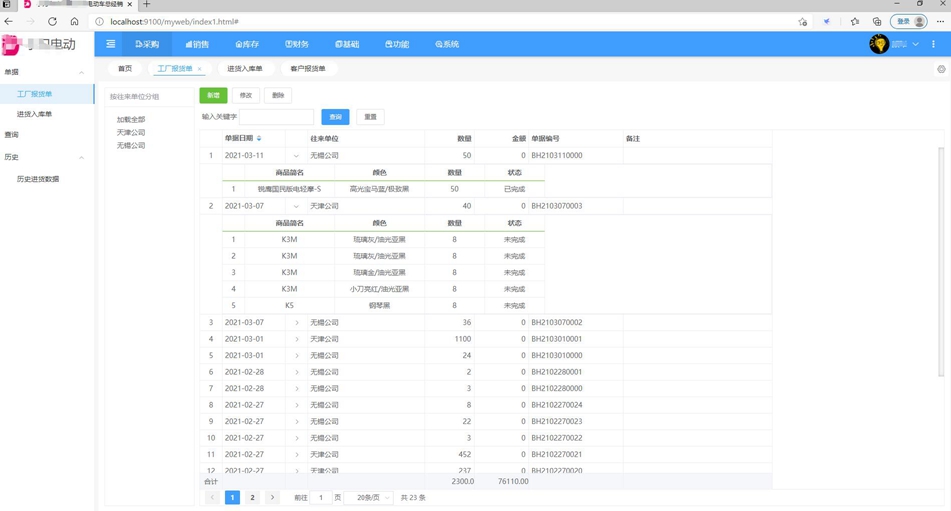Click the settings gear icon below the header
Screen dimensions: 951x511
click(941, 70)
